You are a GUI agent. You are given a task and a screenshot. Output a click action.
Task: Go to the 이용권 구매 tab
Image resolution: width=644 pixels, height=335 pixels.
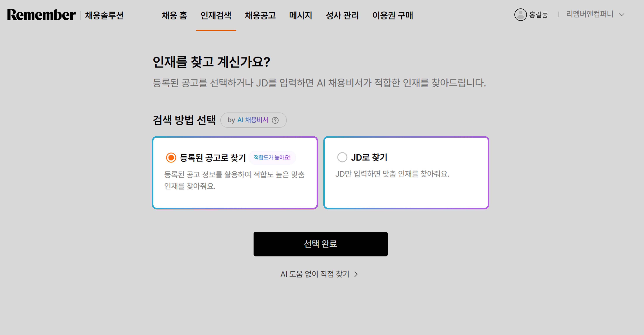(393, 15)
